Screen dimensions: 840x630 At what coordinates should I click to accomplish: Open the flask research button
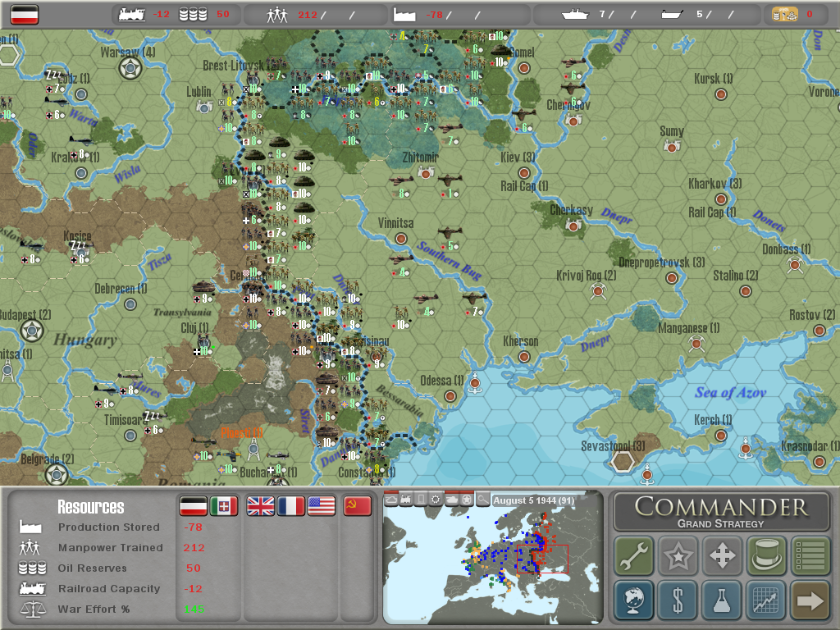[722, 600]
